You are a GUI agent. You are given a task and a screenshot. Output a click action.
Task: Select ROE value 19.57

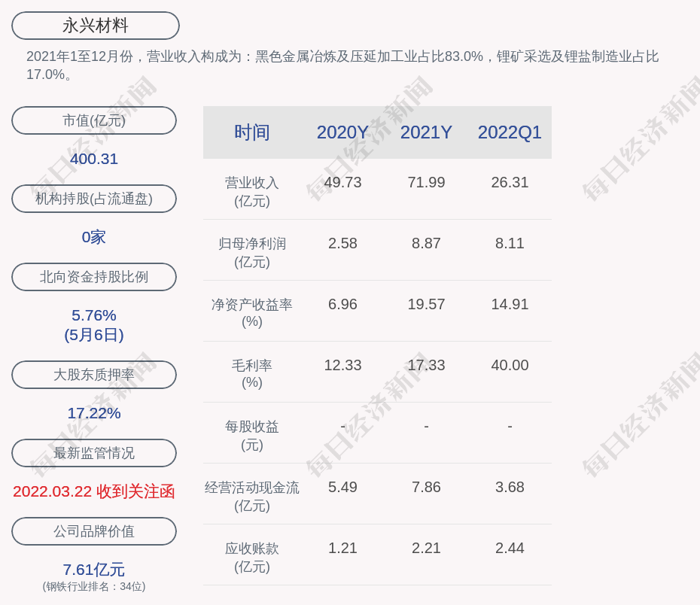426,304
